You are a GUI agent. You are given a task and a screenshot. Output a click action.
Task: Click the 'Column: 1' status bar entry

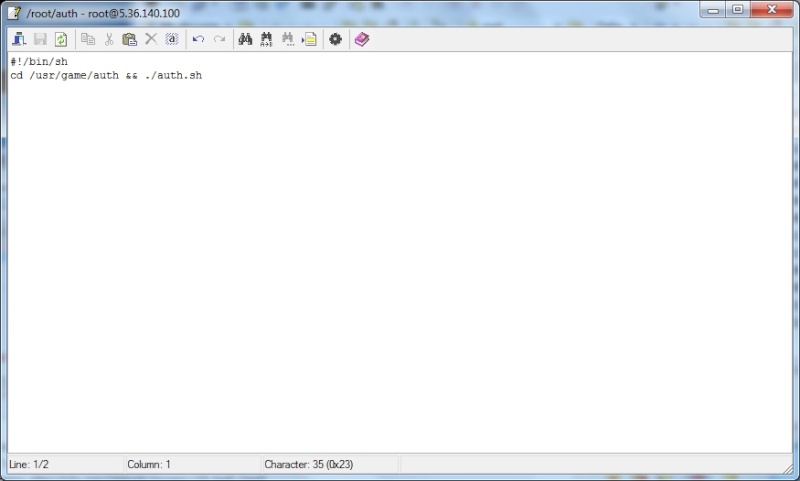(x=149, y=465)
